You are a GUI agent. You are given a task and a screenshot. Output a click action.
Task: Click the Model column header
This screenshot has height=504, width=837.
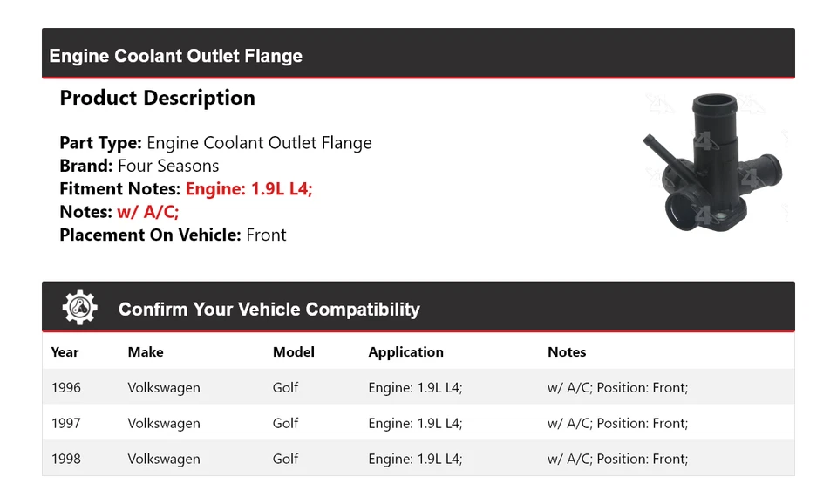[294, 352]
